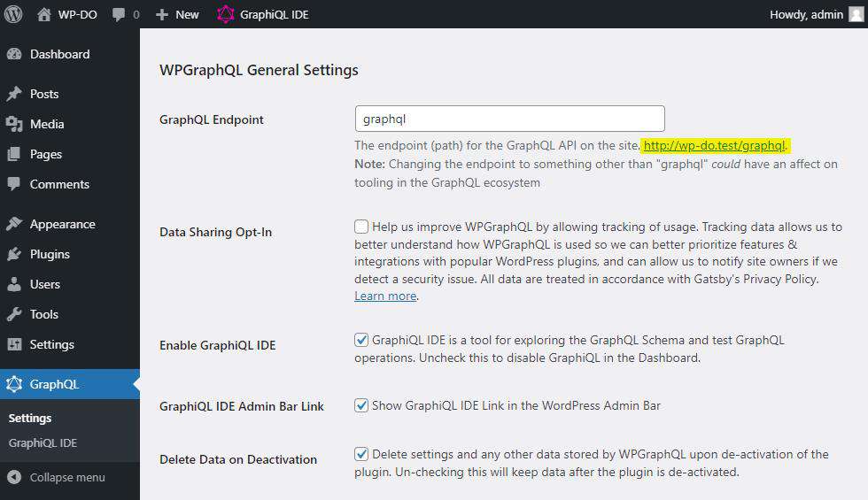This screenshot has height=500, width=868.
Task: Click New in the admin bar
Action: [187, 15]
